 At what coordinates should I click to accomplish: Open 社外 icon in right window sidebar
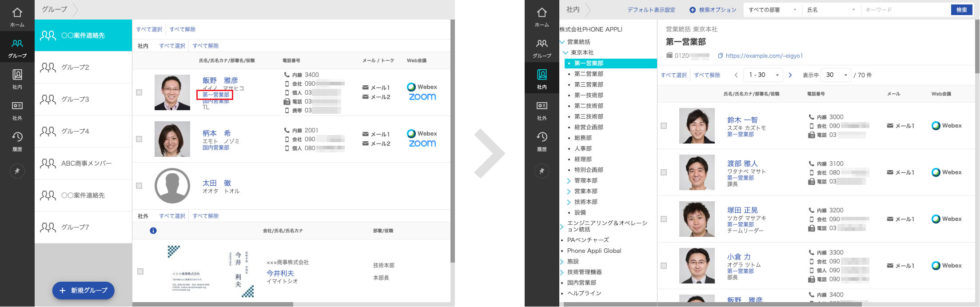(542, 110)
